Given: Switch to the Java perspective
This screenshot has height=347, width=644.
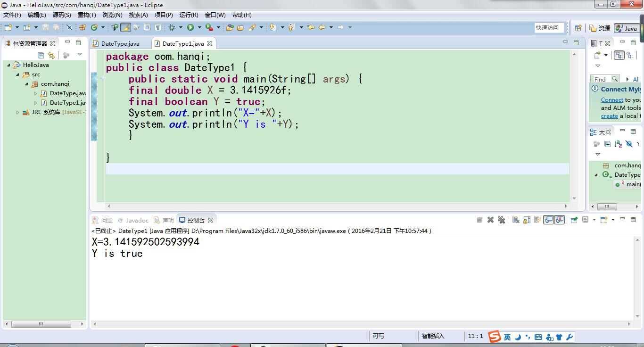Looking at the screenshot, I should pyautogui.click(x=627, y=28).
